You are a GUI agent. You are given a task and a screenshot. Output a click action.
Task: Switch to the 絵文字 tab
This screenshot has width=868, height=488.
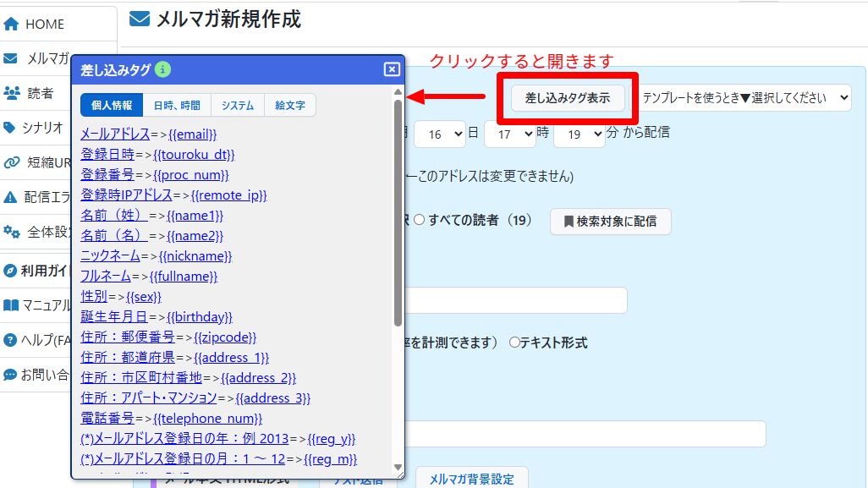289,106
